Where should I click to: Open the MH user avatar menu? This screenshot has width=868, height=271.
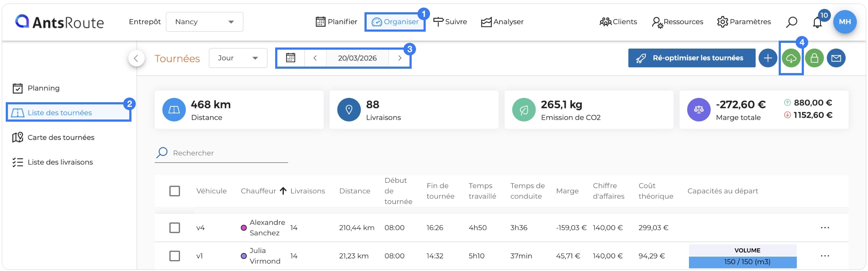click(845, 22)
